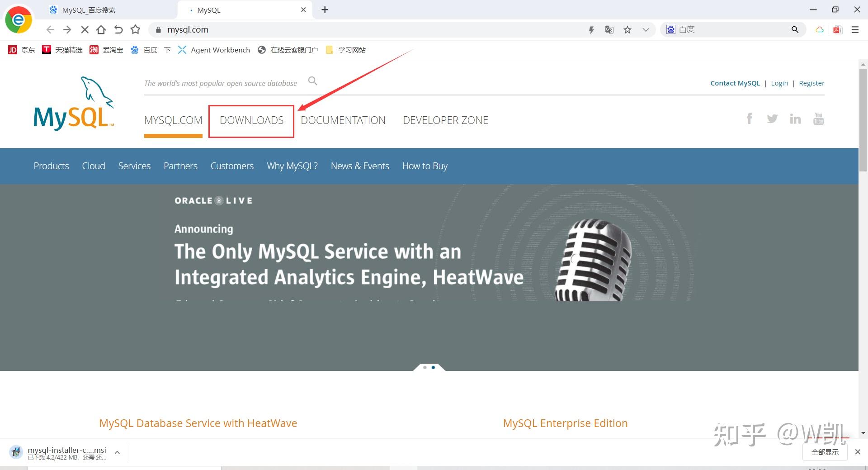The height and width of the screenshot is (470, 868).
Task: Click the Contact MySQL link
Action: (735, 83)
